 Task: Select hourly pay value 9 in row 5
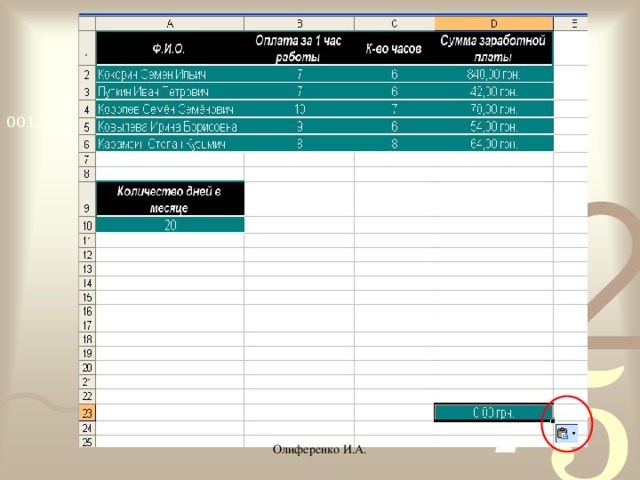(x=299, y=127)
